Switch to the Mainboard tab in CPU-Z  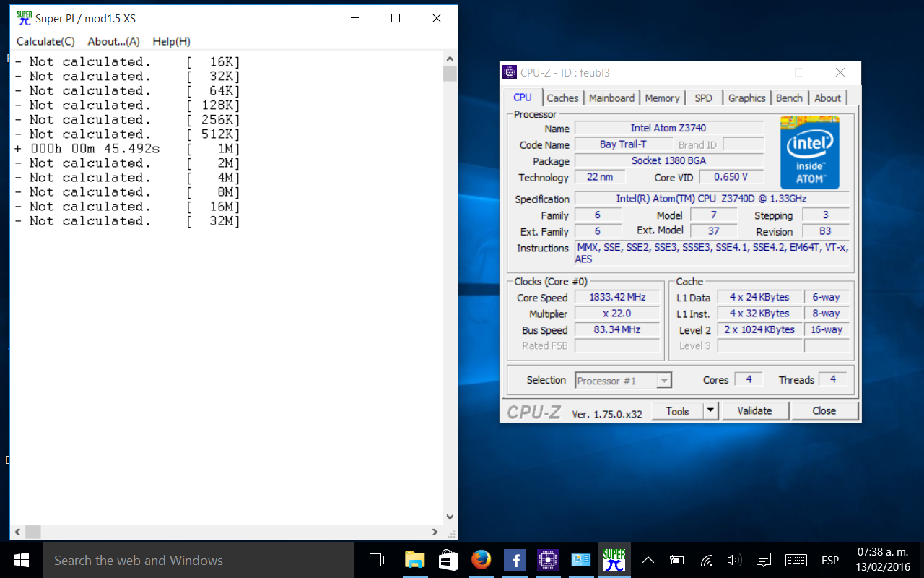pos(611,98)
